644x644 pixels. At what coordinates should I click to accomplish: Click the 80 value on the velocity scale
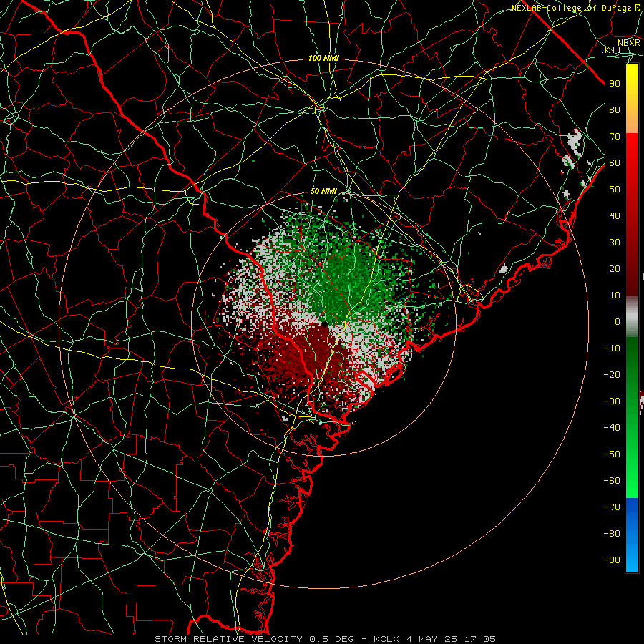pyautogui.click(x=615, y=109)
